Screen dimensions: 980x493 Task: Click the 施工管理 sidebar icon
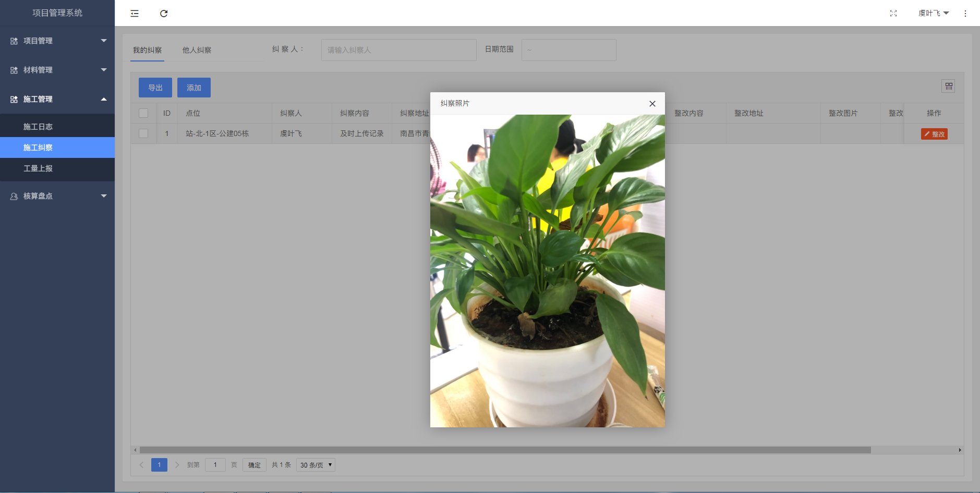click(14, 99)
